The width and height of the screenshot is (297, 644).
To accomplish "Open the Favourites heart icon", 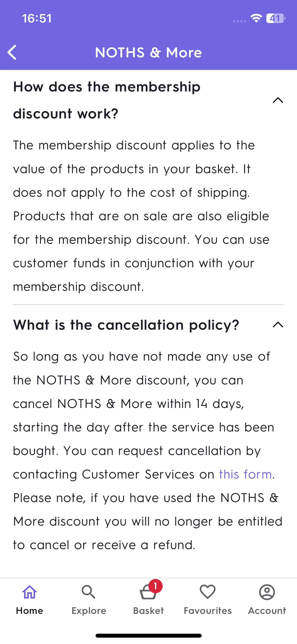I will (x=208, y=592).
